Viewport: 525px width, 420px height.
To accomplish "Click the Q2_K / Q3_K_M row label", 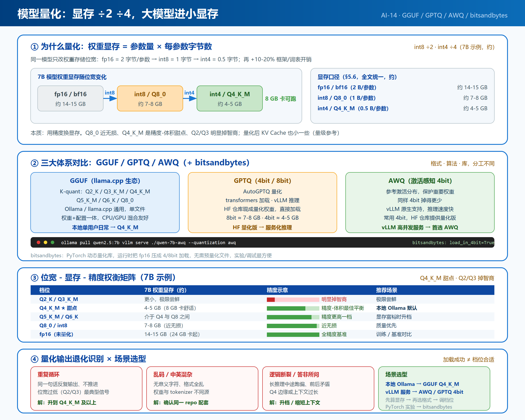I will tap(59, 299).
